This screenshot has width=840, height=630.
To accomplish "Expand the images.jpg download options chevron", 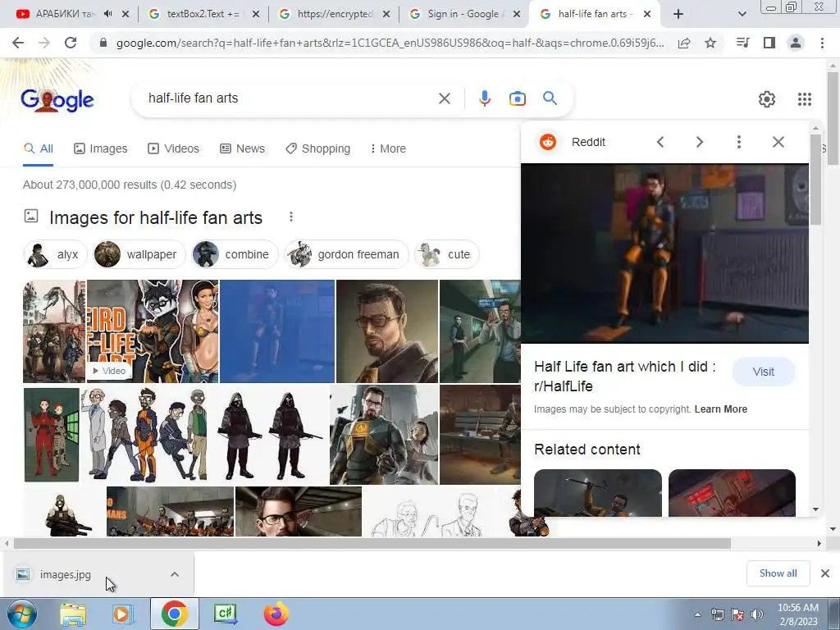I will coord(175,574).
